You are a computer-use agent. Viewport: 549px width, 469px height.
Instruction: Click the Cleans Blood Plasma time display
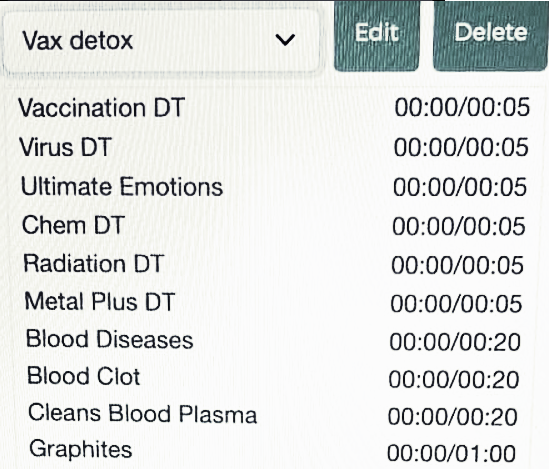(x=452, y=417)
